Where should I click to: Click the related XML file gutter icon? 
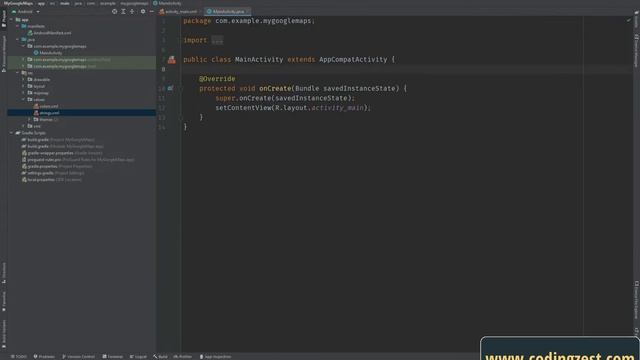172,60
